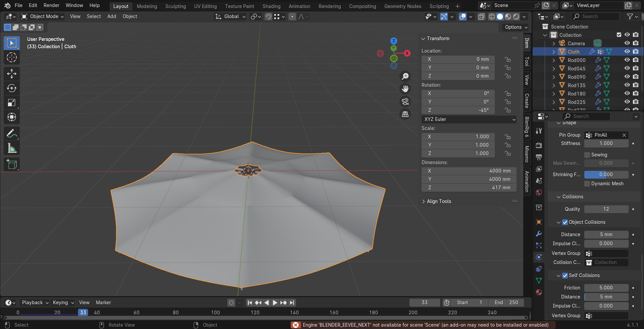Enable the Dynamic Mesh checkbox
The height and width of the screenshot is (329, 644).
tap(587, 184)
